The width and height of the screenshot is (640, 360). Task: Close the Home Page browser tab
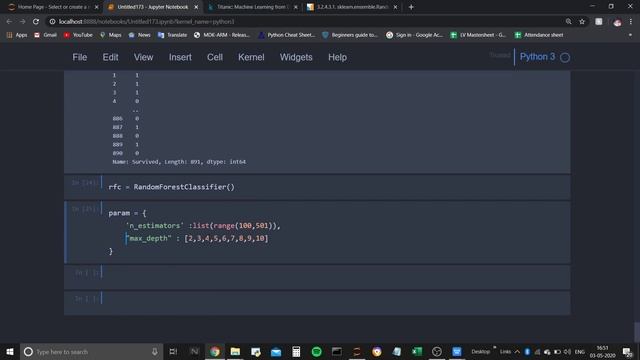96,7
